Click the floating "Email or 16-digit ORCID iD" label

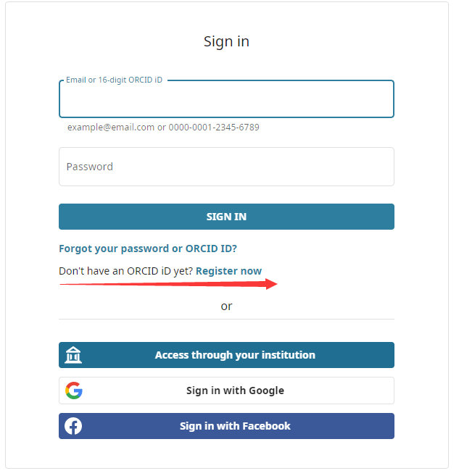(114, 80)
